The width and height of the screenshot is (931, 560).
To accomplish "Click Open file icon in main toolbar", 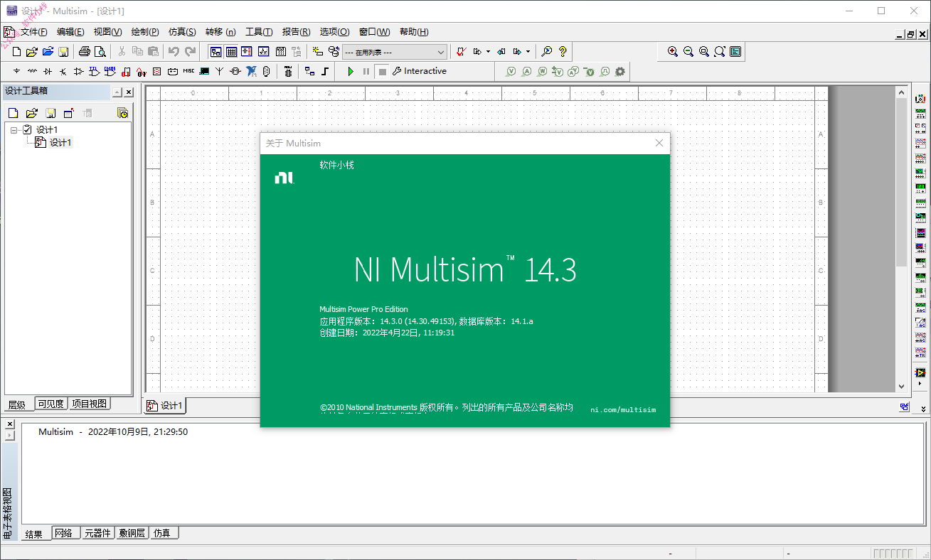I will (32, 51).
